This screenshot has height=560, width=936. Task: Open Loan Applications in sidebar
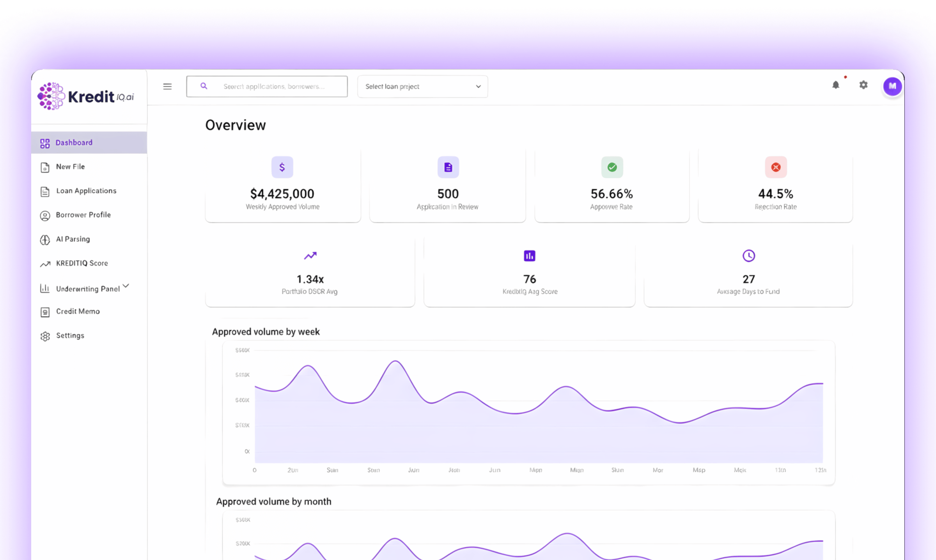[86, 191]
